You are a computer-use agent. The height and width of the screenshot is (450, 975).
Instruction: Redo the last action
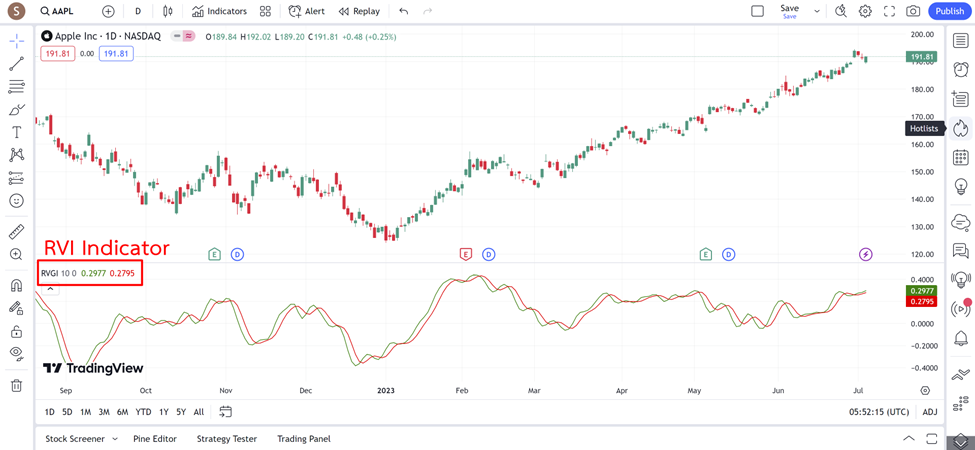tap(427, 11)
